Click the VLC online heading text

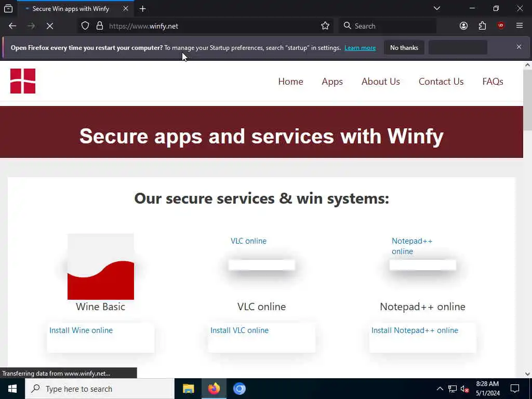coord(262,307)
